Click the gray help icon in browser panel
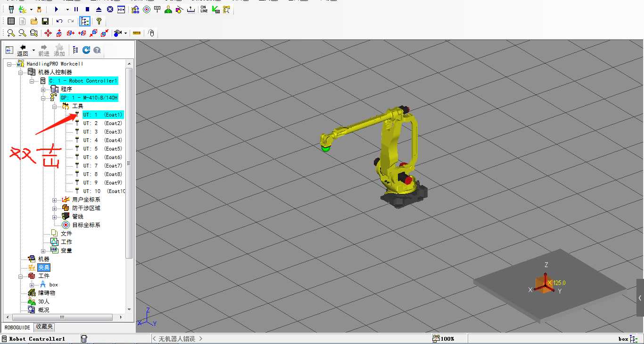 pos(97,50)
